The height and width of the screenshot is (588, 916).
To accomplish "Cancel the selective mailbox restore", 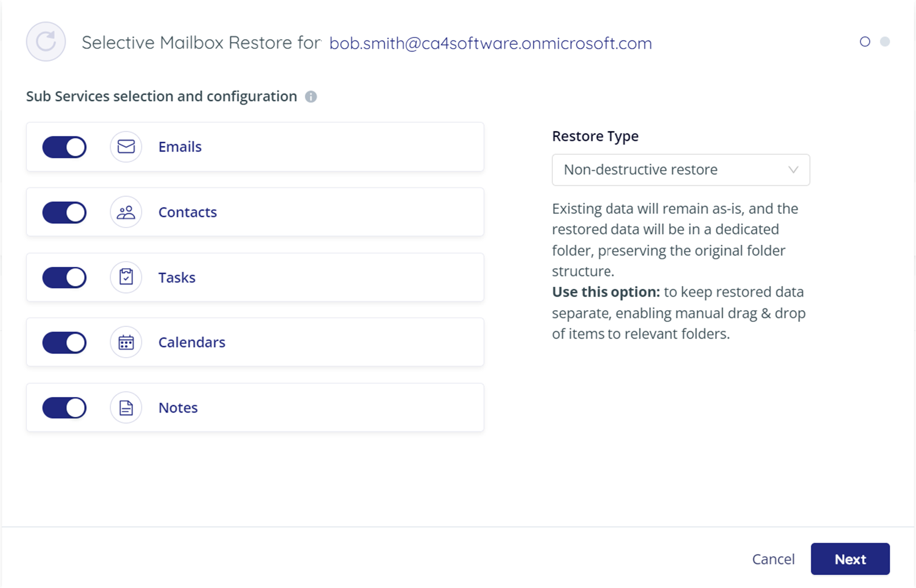I will pyautogui.click(x=773, y=559).
